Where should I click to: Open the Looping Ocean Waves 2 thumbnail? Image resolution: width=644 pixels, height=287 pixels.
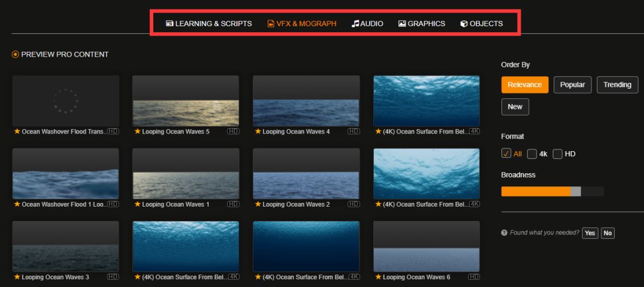pyautogui.click(x=306, y=174)
